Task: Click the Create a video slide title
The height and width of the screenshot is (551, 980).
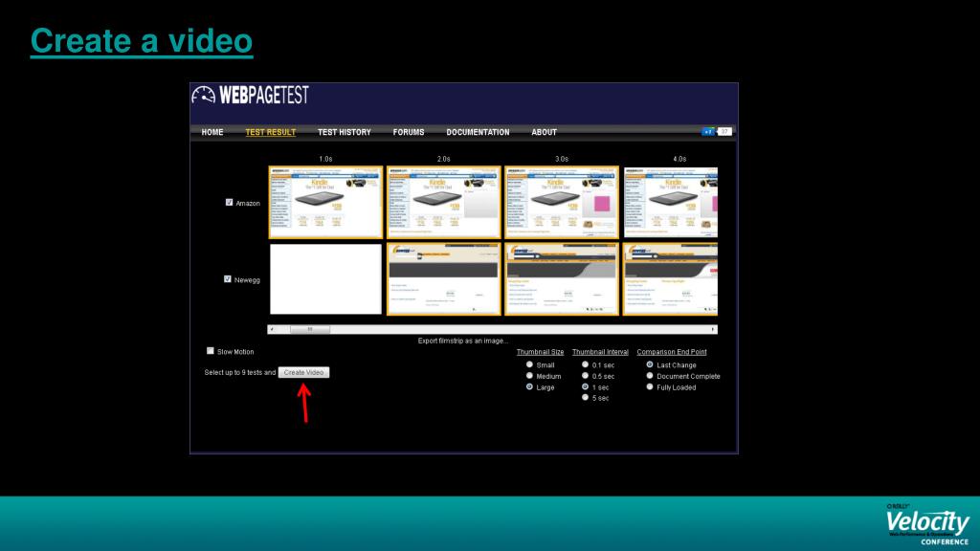Action: click(x=142, y=41)
